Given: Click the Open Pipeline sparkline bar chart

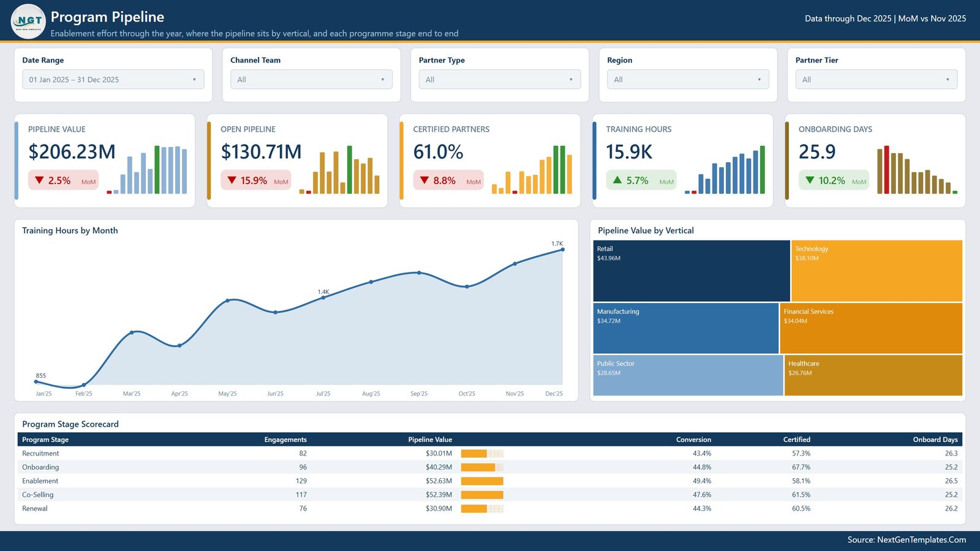Looking at the screenshot, I should click(x=339, y=170).
